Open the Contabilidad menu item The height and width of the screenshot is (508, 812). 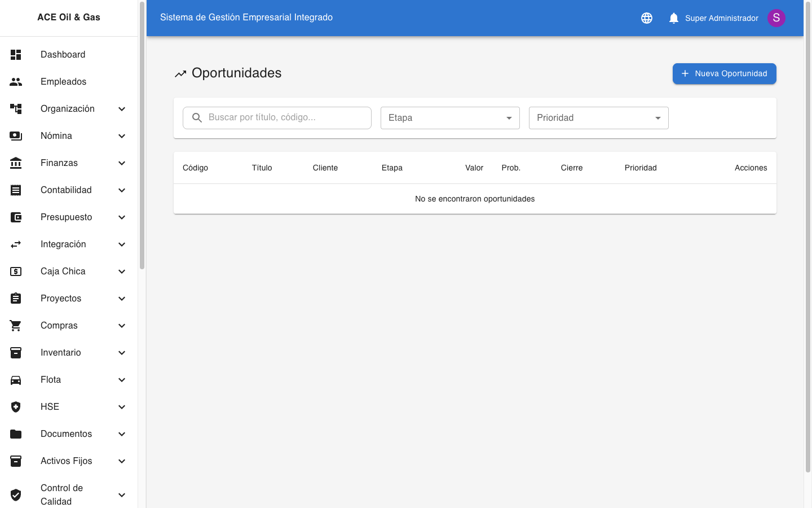pos(66,190)
